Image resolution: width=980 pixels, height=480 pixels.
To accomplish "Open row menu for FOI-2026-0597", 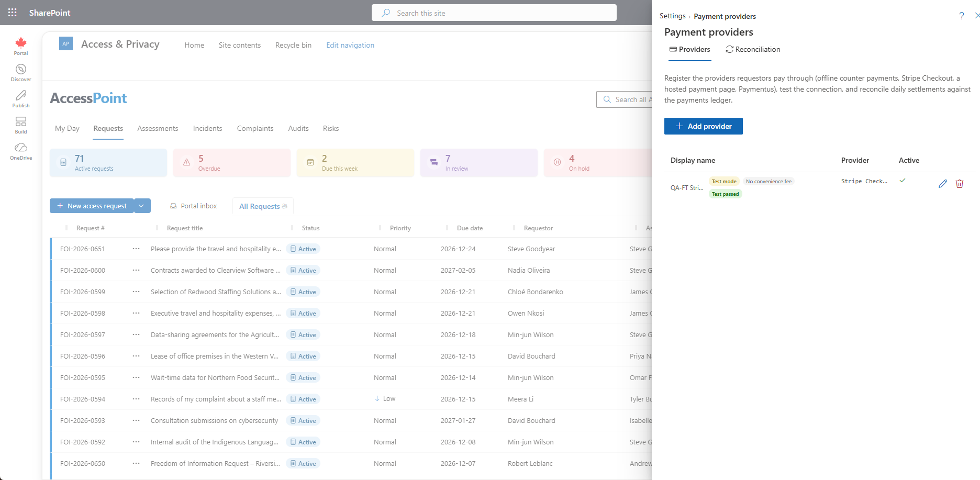I will (x=136, y=334).
